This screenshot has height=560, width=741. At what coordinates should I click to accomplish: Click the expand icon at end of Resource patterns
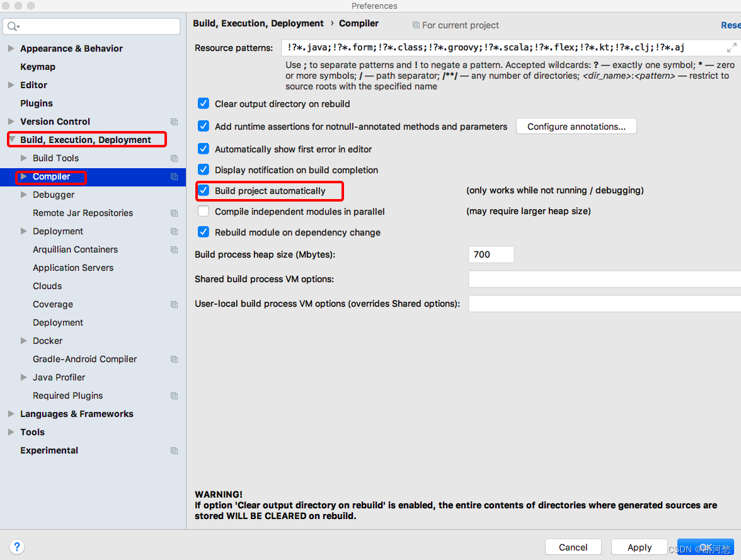pos(732,47)
